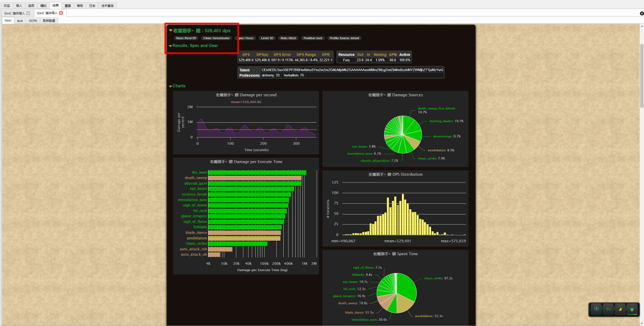Click the Chinese input mode icon
The width and height of the screenshot is (644, 326).
click(596, 309)
